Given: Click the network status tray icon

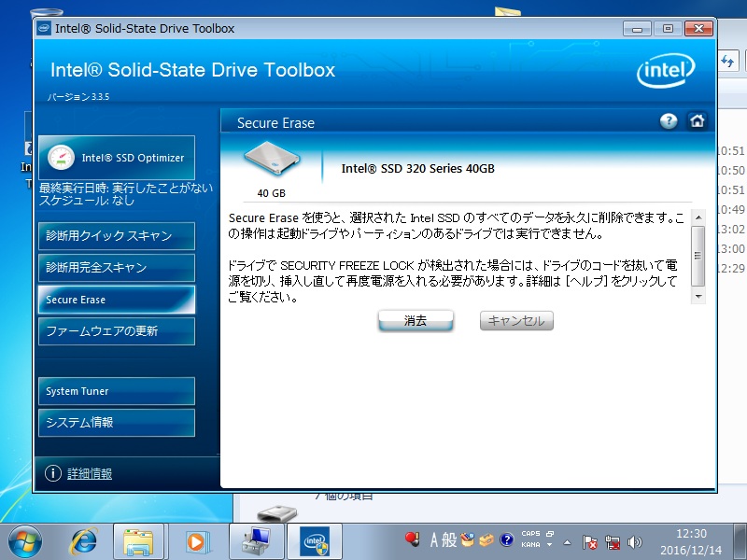Looking at the screenshot, I should (613, 542).
